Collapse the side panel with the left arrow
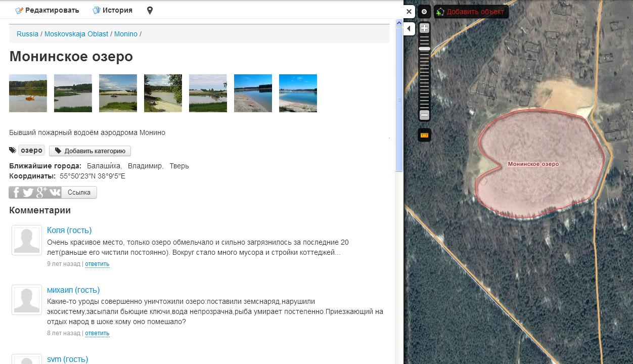Image resolution: width=633 pixels, height=364 pixels. (x=409, y=29)
